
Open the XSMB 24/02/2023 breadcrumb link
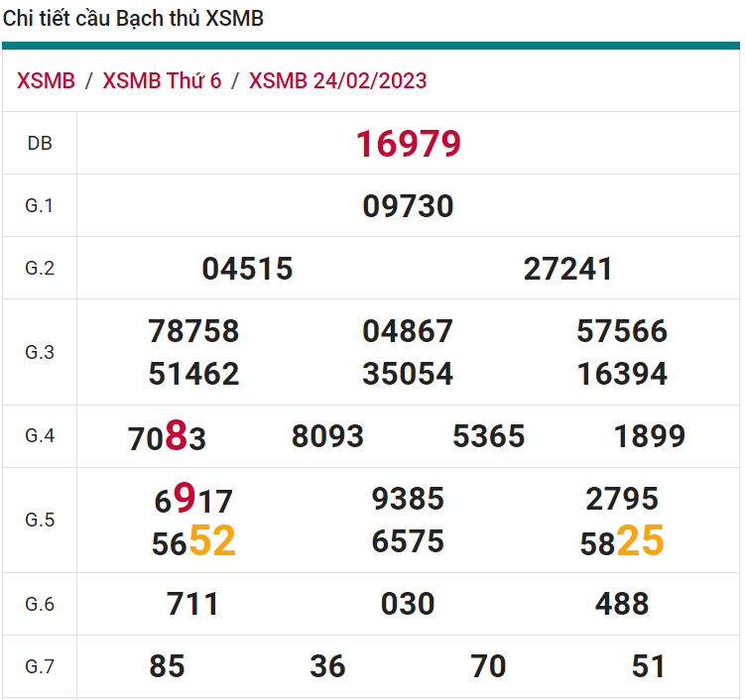[337, 81]
